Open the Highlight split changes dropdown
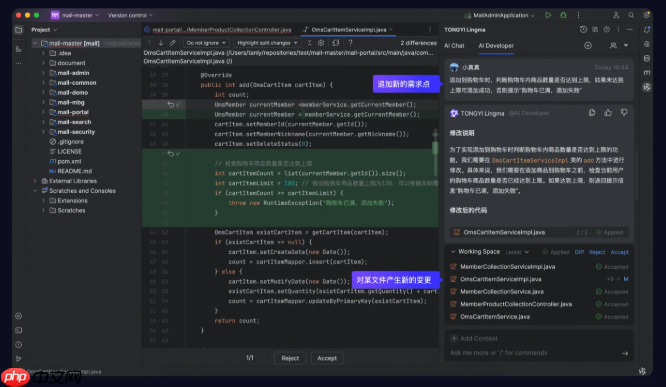 tap(267, 43)
